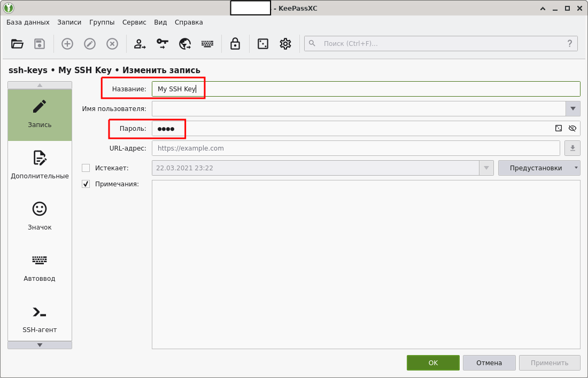This screenshot has width=588, height=378.
Task: Open the Группы menu
Action: (x=102, y=22)
